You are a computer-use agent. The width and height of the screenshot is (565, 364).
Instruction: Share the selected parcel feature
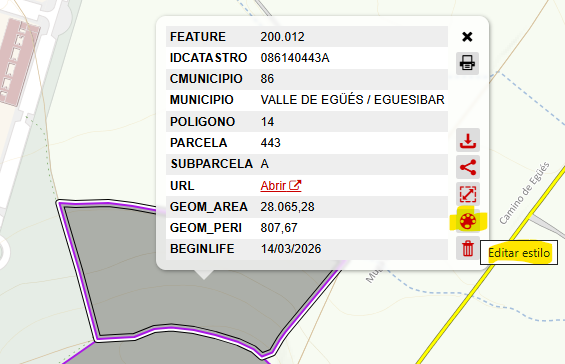pyautogui.click(x=468, y=167)
